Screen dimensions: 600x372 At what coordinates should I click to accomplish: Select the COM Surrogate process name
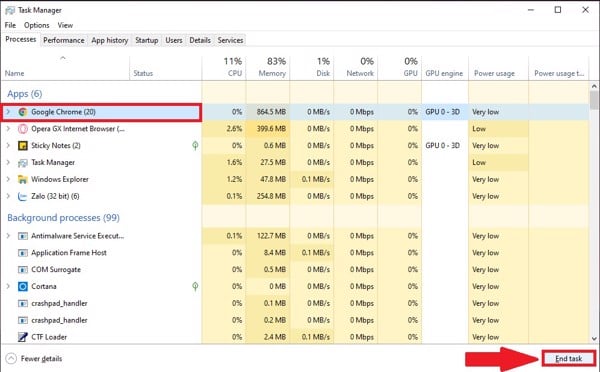(56, 270)
